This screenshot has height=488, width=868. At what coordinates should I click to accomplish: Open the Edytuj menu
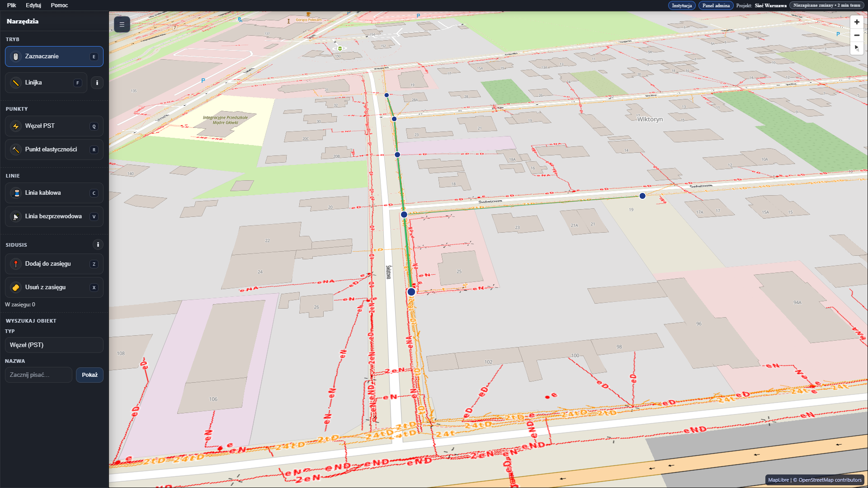point(33,5)
